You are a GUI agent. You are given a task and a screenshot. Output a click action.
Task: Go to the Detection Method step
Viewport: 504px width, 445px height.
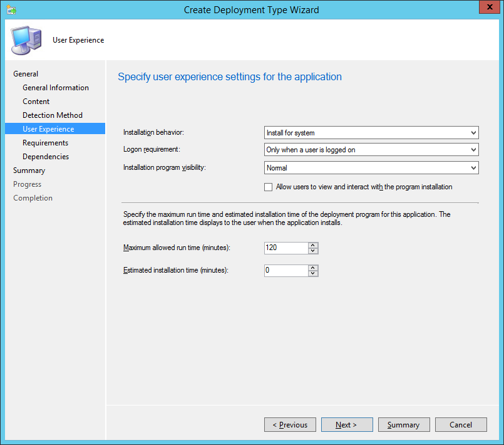53,115
